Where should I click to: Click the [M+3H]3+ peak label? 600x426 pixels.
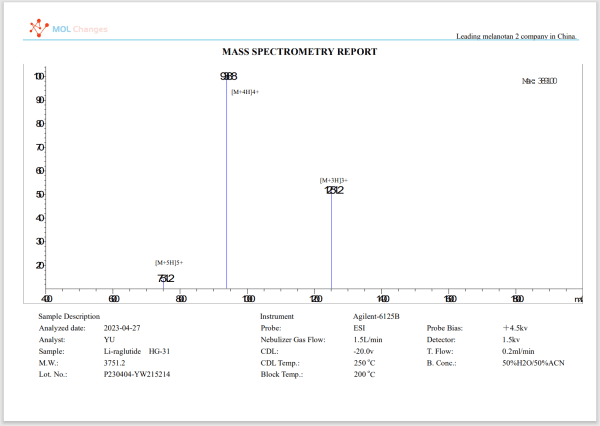[x=334, y=180]
